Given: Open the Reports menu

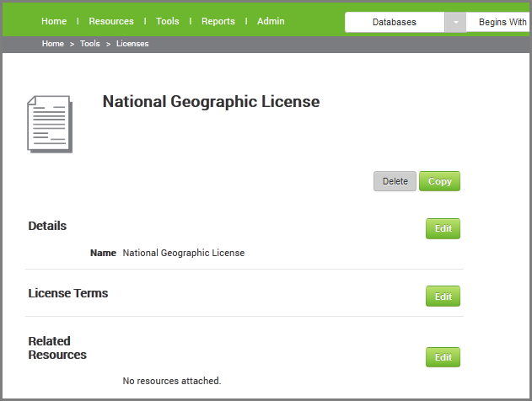Looking at the screenshot, I should pyautogui.click(x=218, y=21).
